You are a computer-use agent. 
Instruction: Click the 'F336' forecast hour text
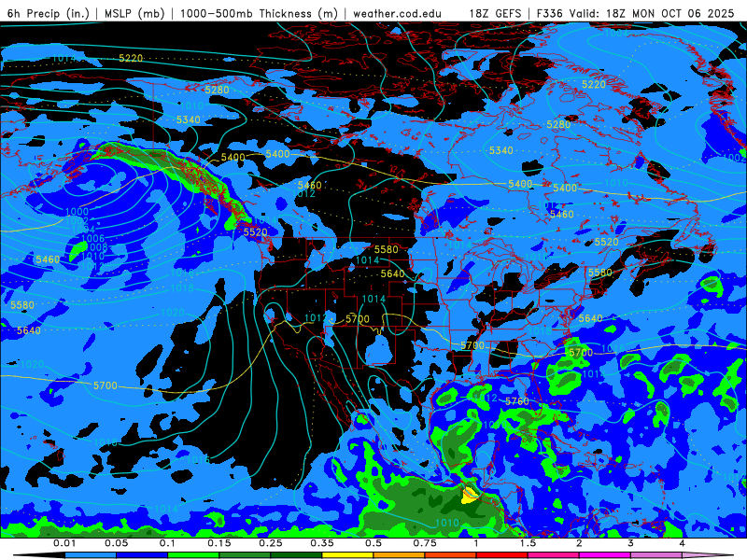(549, 13)
